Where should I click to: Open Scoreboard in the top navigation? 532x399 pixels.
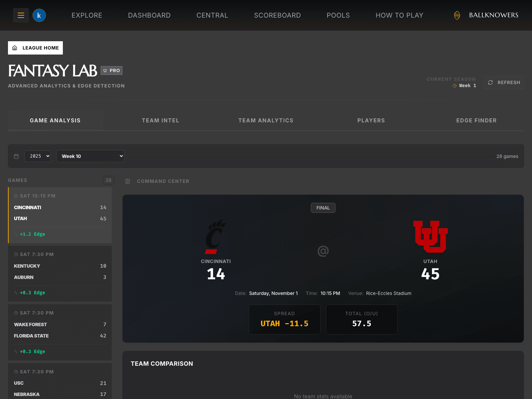point(277,15)
